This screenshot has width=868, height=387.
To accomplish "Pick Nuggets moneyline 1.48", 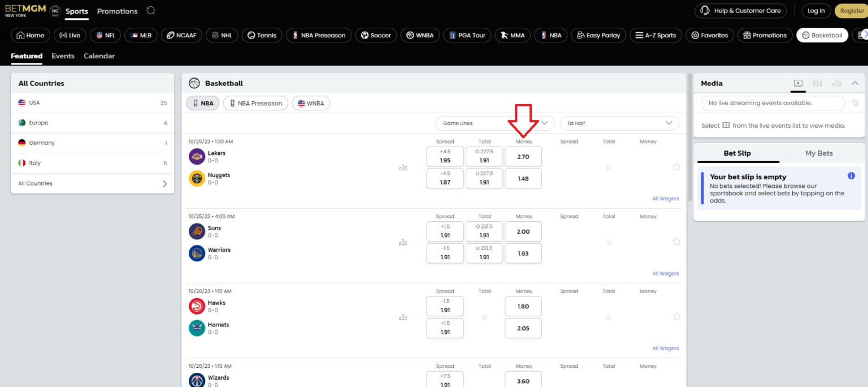I will [523, 179].
